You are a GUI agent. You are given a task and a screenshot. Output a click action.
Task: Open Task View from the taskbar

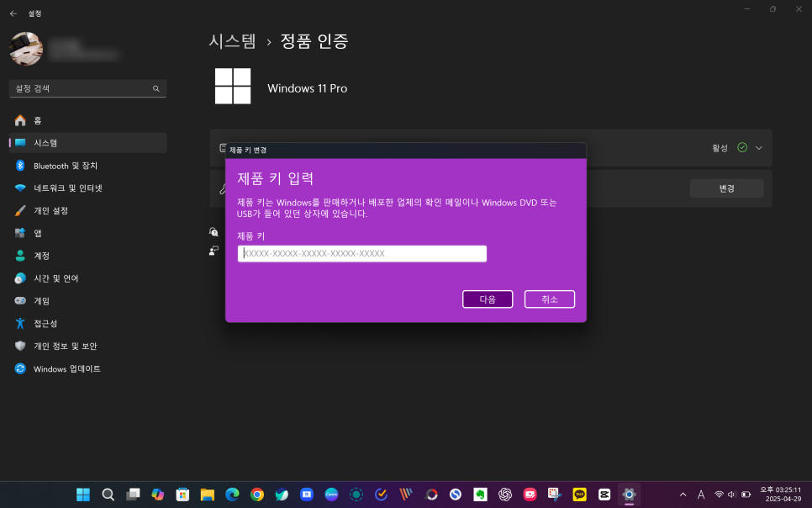133,495
